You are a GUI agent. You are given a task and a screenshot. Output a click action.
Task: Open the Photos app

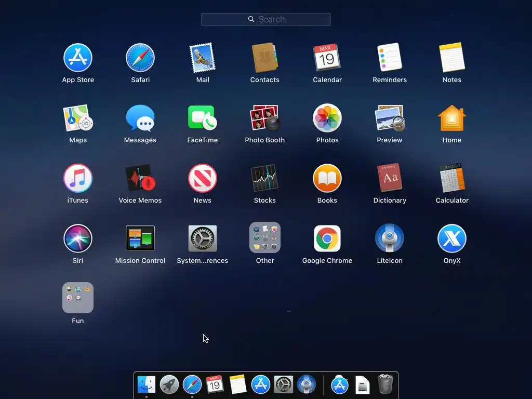point(327,118)
